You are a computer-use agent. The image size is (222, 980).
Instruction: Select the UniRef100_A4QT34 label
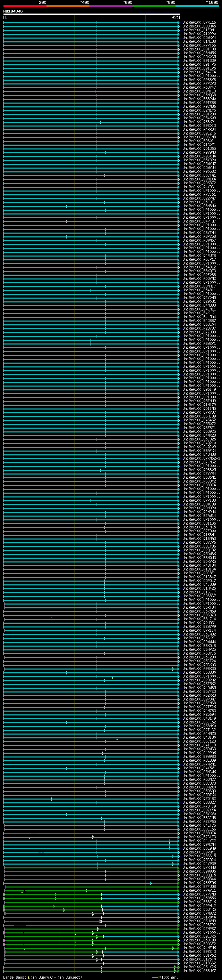tap(199, 565)
